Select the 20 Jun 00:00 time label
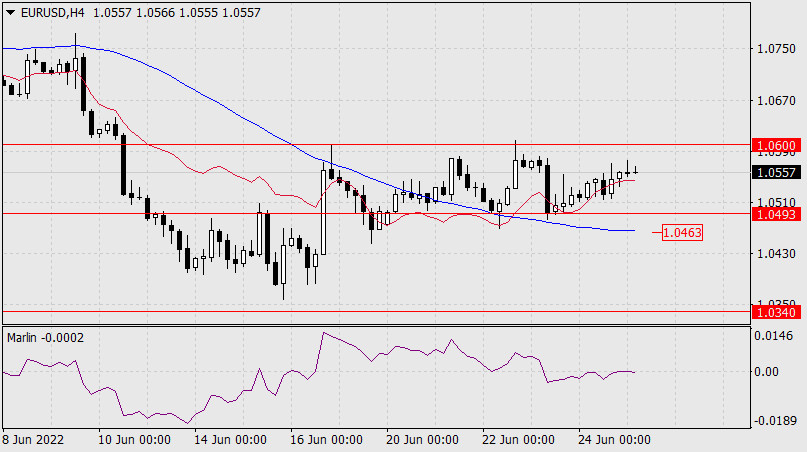Screen dimensions: 807x452 point(422,440)
